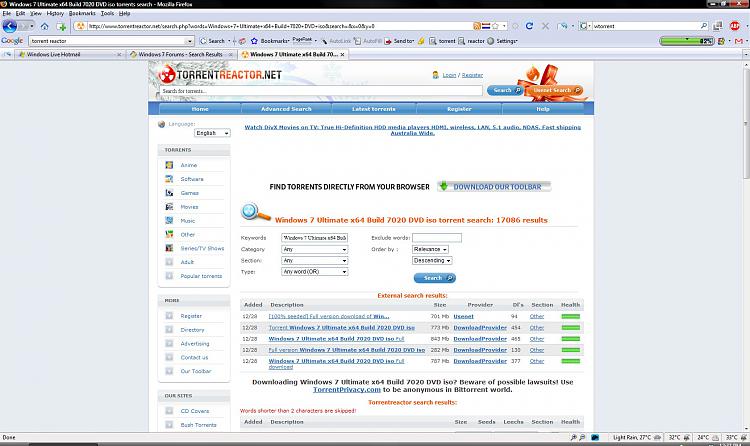The height and width of the screenshot is (446, 750).
Task: Open the Type dropdown 'Any word (OR)'
Action: click(314, 271)
